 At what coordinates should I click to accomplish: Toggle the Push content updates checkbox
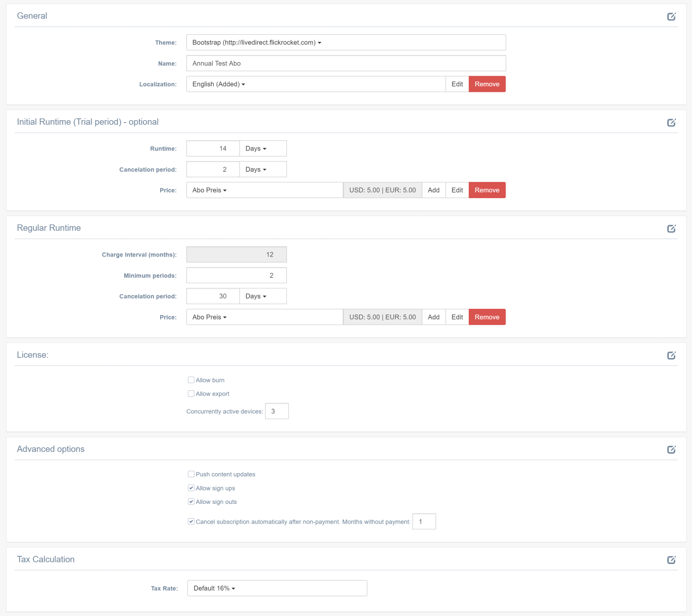(191, 474)
